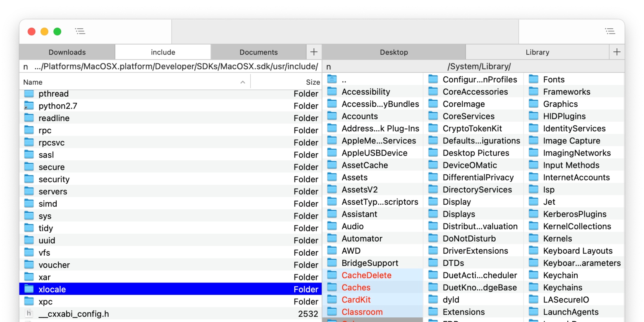Select the Display folder icon
Viewport: 644px width, 322px height.
[x=433, y=202]
